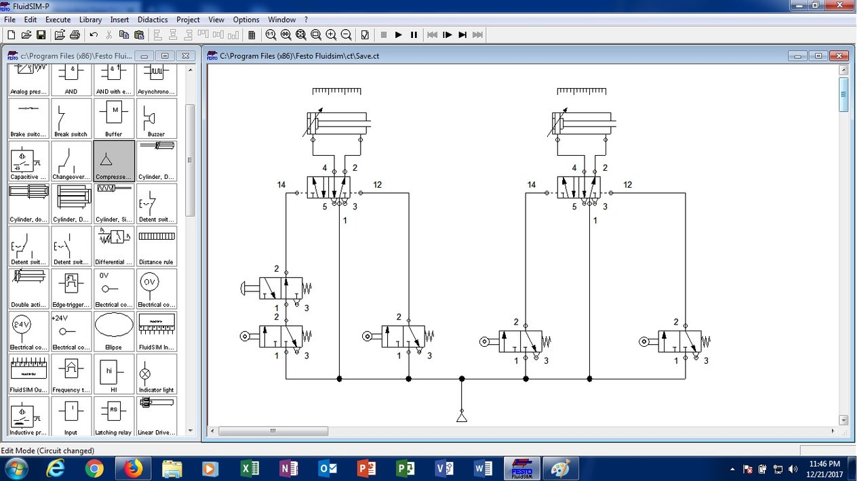Screen dimensions: 868x481
Task: Pause the running simulation
Action: pos(414,35)
